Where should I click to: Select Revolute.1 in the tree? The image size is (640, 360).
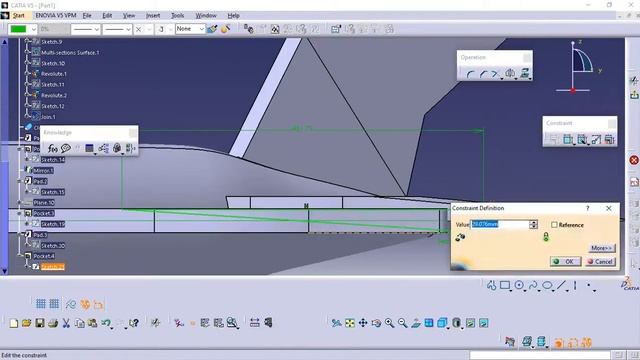pos(53,74)
